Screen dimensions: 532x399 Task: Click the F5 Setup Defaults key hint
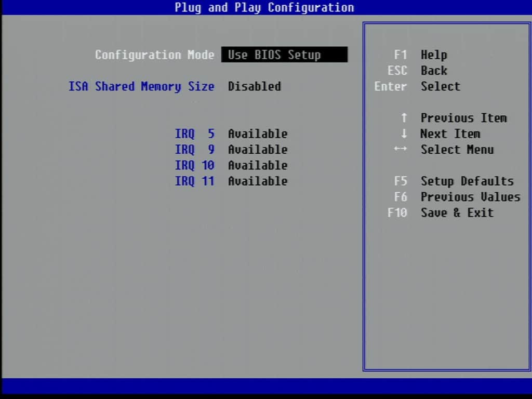pyautogui.click(x=454, y=181)
